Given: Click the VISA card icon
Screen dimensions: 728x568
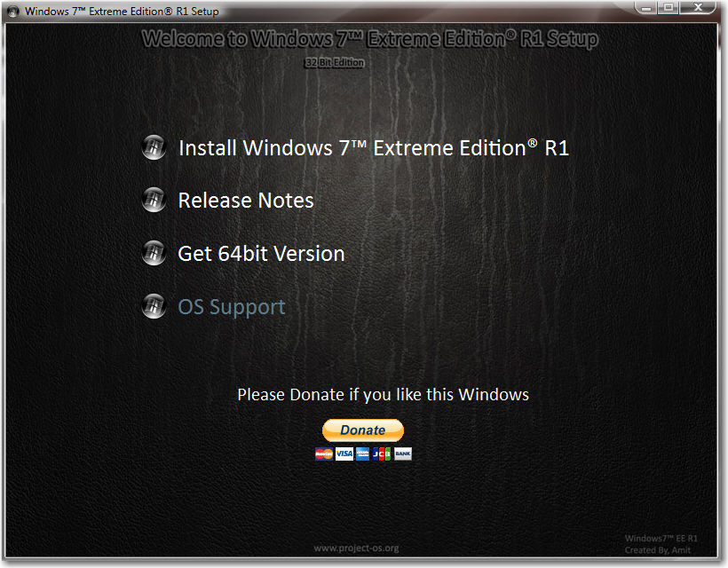Looking at the screenshot, I should 344,454.
